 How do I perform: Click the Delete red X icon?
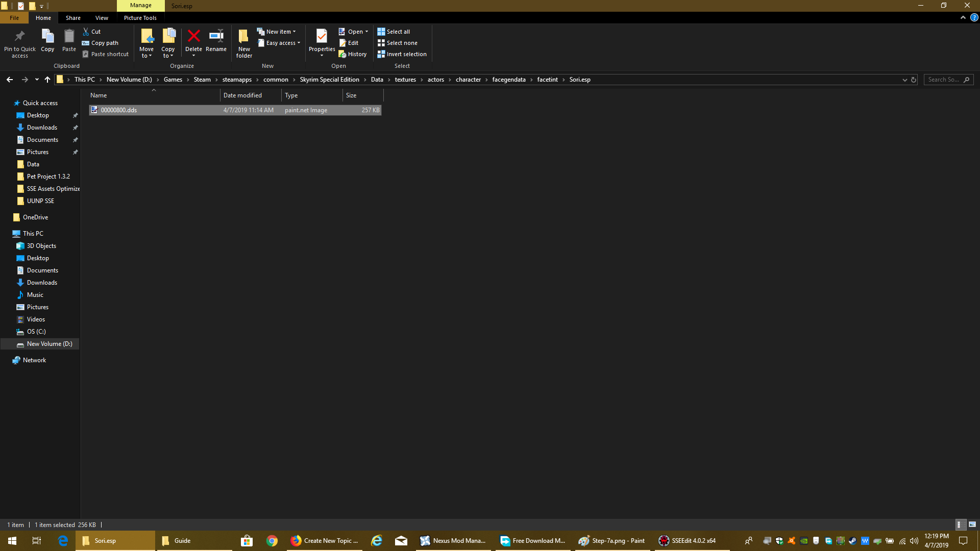pyautogui.click(x=193, y=36)
